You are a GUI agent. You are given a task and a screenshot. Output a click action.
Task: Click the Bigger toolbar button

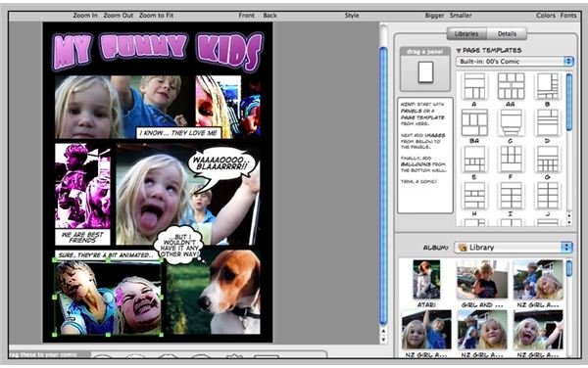(434, 16)
